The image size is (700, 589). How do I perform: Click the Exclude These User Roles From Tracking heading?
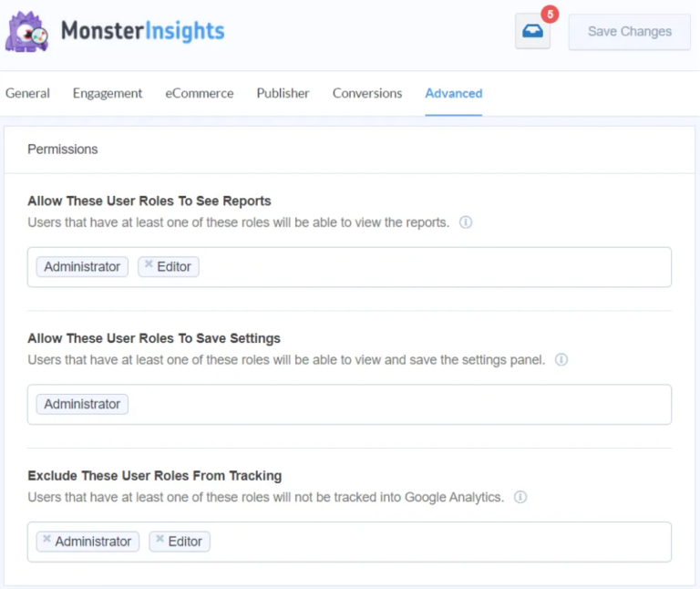(x=154, y=476)
